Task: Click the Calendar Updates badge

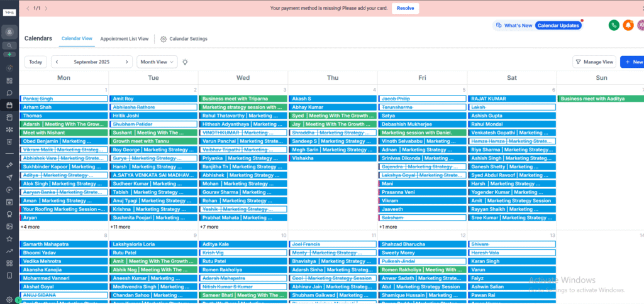Action: pos(558,25)
